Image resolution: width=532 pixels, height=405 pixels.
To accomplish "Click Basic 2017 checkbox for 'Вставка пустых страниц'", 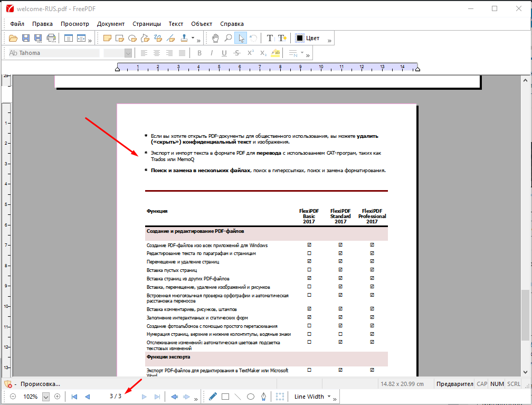I will tap(309, 270).
